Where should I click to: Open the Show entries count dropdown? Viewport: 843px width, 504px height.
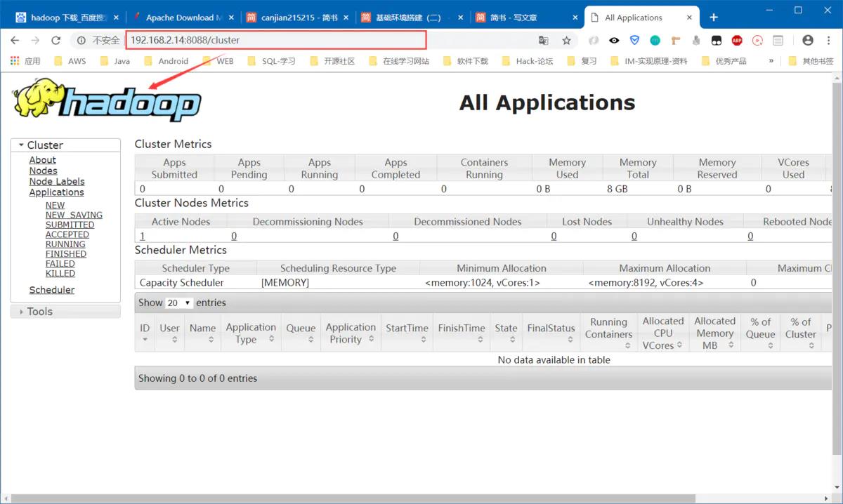pyautogui.click(x=178, y=303)
